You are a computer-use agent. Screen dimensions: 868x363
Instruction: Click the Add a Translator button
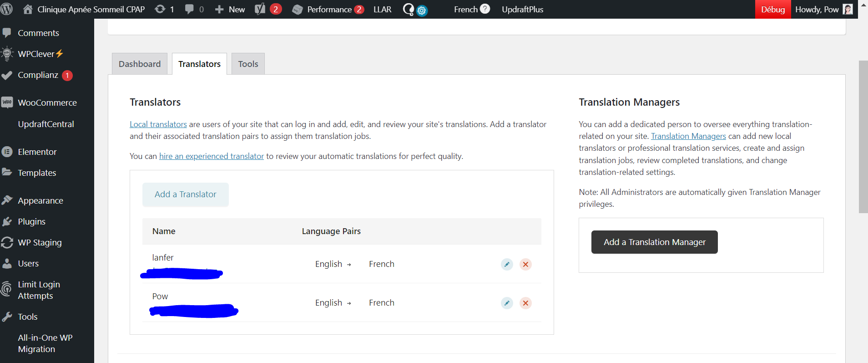pyautogui.click(x=185, y=194)
